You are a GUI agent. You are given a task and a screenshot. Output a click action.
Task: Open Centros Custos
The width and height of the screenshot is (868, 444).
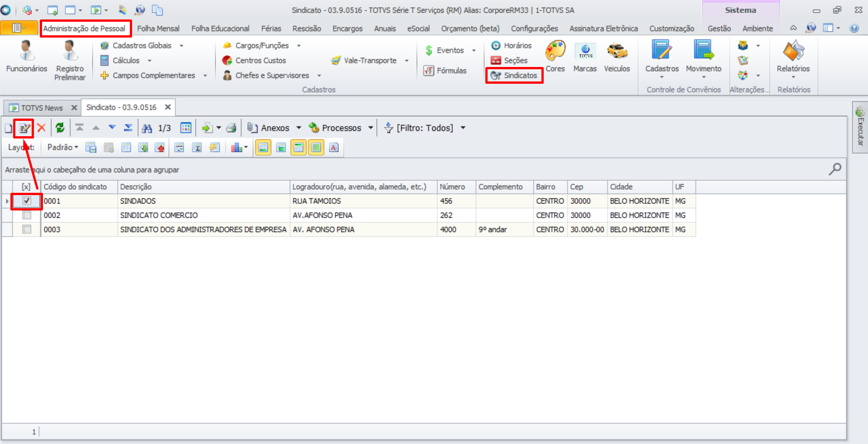(x=254, y=60)
